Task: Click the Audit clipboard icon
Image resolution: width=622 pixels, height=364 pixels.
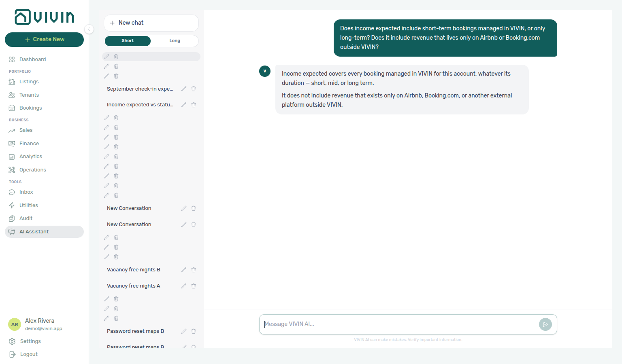Action: [x=12, y=218]
